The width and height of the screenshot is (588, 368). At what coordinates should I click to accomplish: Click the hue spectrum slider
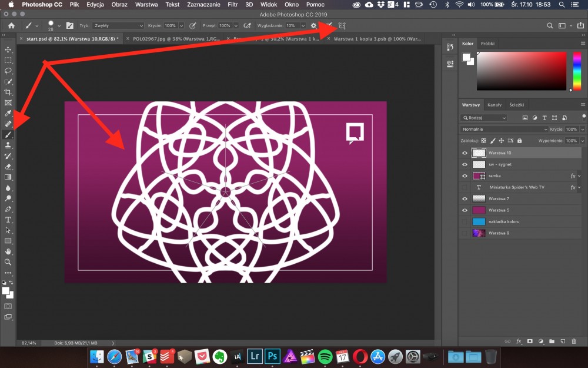tap(577, 71)
